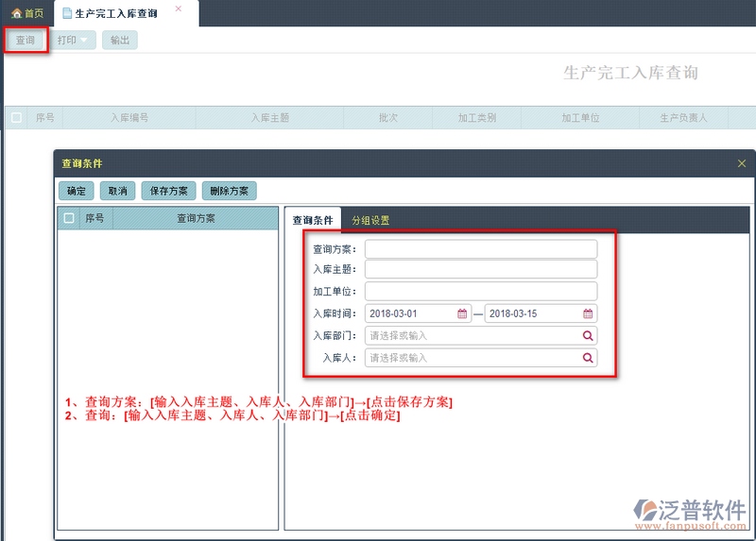Toggle select-all checkbox in 查询方案 list header
This screenshot has height=541, width=756.
[x=69, y=218]
